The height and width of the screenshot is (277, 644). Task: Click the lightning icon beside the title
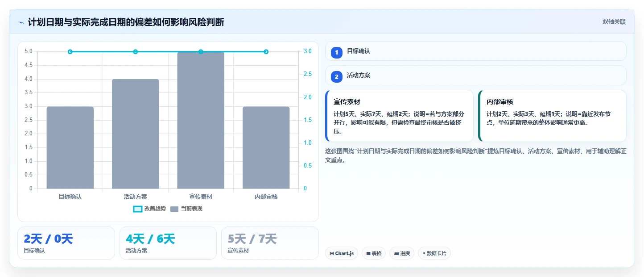(21, 22)
